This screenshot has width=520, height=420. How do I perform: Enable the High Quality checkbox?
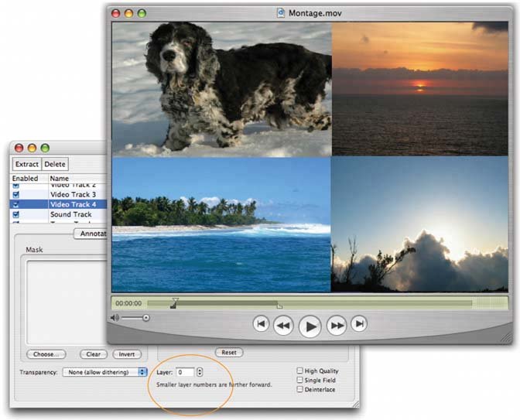(300, 371)
